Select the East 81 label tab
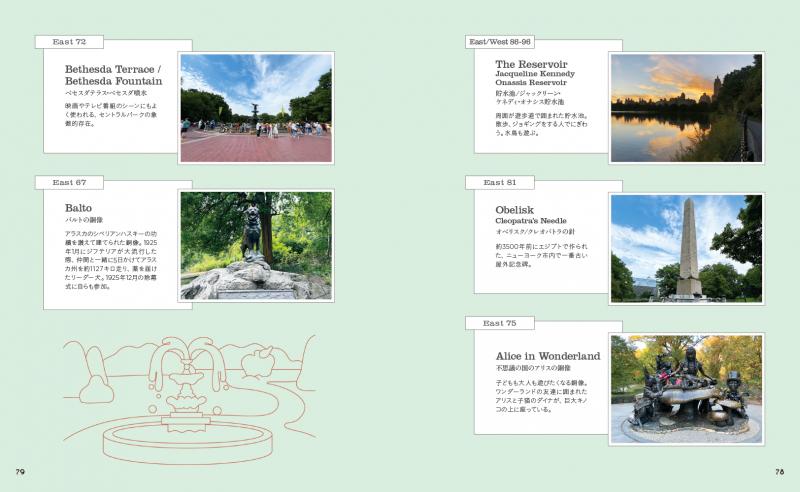Viewport: 800px width, 492px height. [499, 182]
